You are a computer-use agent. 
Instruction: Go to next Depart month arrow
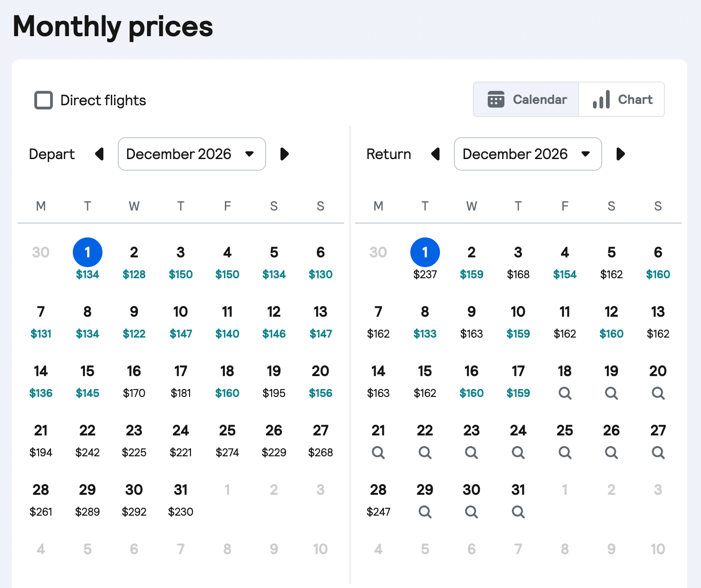pyautogui.click(x=285, y=154)
